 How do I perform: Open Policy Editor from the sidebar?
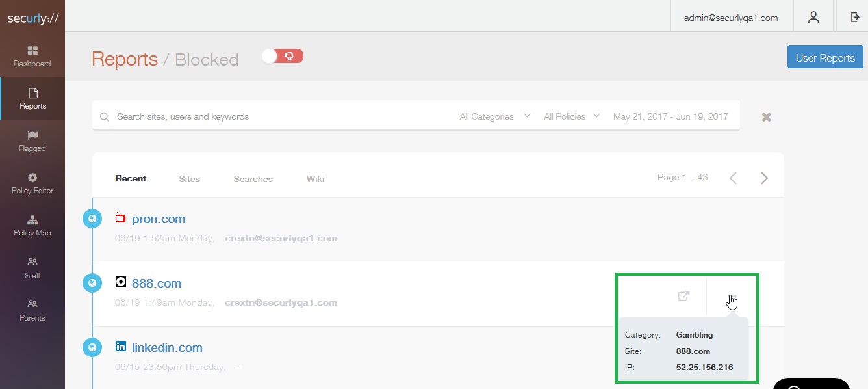(x=32, y=183)
